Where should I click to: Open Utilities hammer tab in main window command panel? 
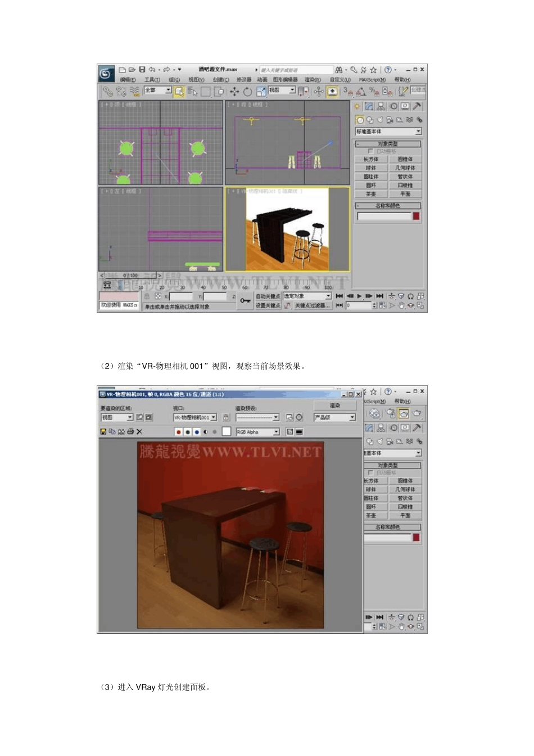click(x=417, y=106)
